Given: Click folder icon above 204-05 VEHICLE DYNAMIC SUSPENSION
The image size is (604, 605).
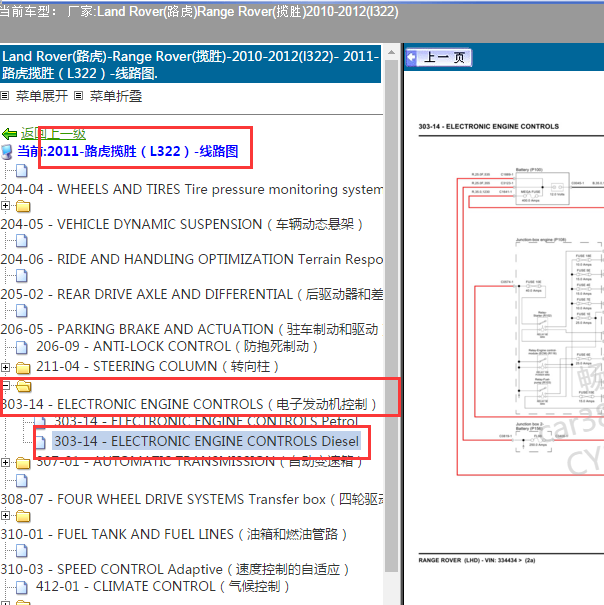Looking at the screenshot, I should pos(23,206).
